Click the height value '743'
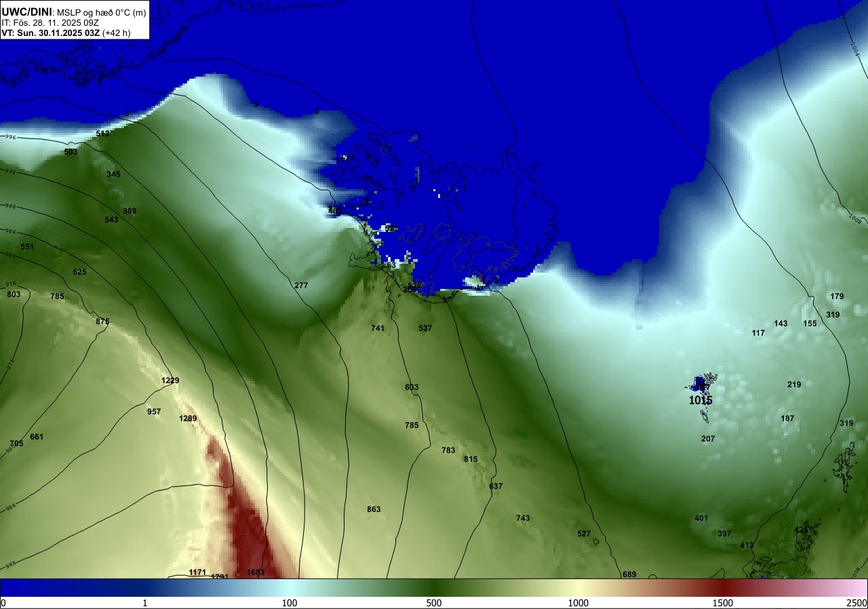Screen dimensions: 868x609 (x=523, y=518)
